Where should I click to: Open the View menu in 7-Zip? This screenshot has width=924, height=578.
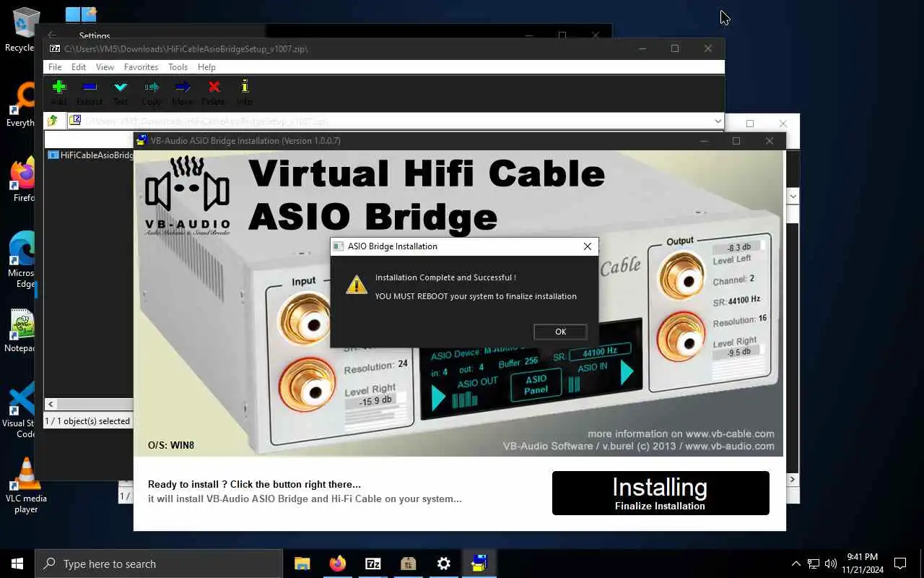[x=105, y=67]
